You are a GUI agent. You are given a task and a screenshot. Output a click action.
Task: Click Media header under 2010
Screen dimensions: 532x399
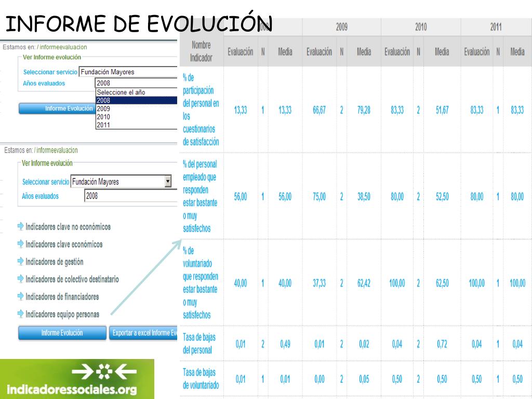(442, 51)
